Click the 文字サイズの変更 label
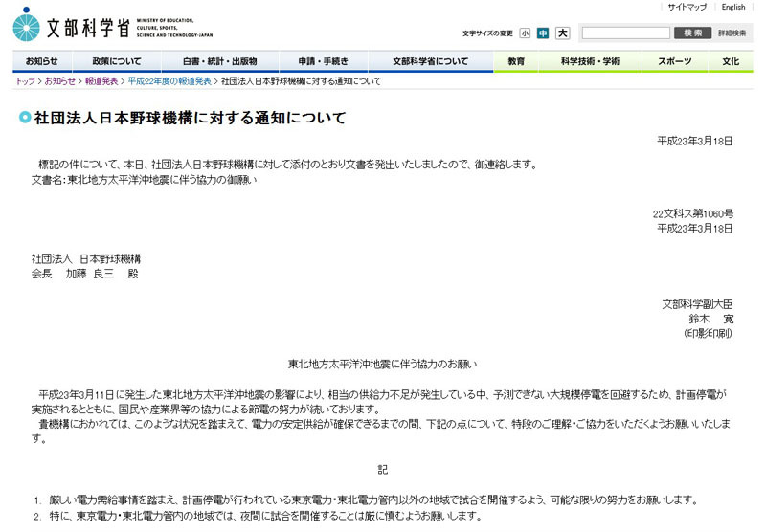Image resolution: width=766 pixels, height=532 pixels. 487,33
